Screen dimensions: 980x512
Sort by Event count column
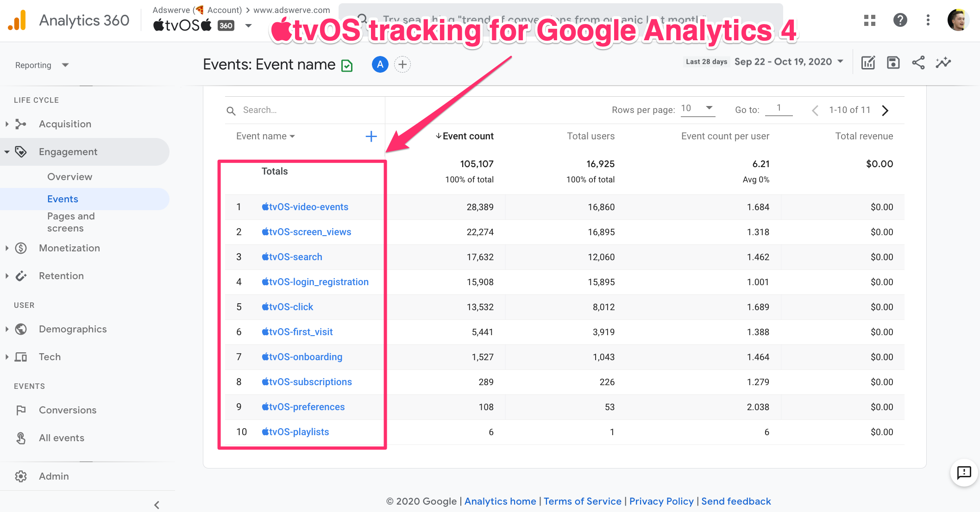coord(465,136)
